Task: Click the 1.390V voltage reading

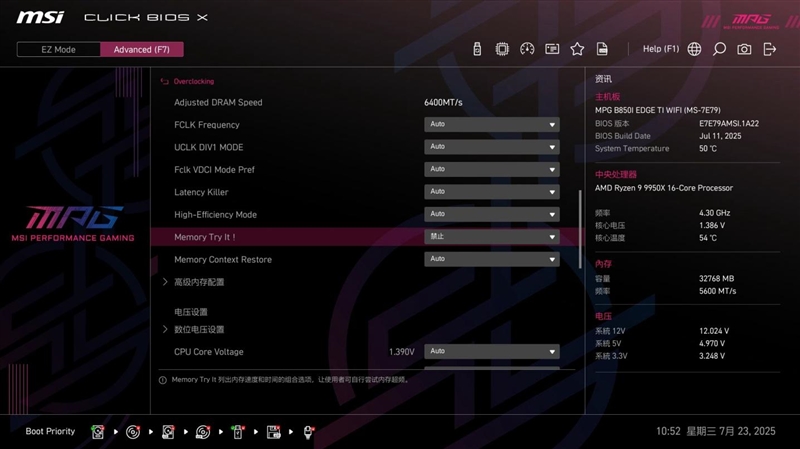Action: coord(402,352)
